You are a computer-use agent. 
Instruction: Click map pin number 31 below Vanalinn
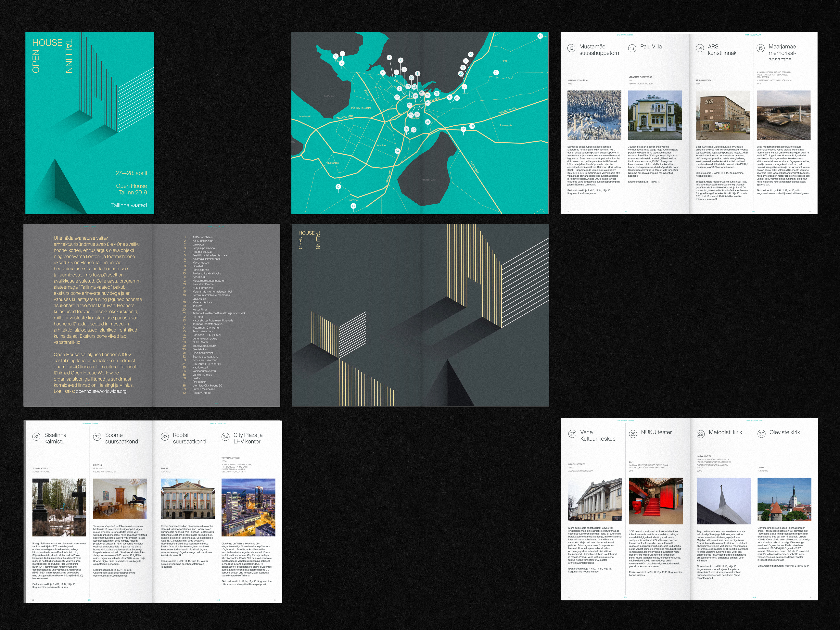coord(428,122)
